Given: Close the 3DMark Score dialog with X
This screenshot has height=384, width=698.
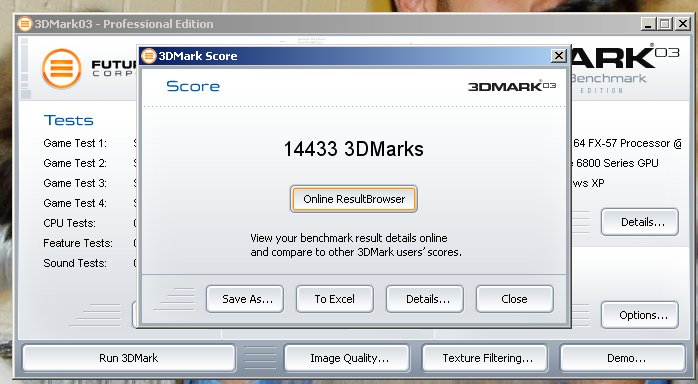Looking at the screenshot, I should click(558, 56).
